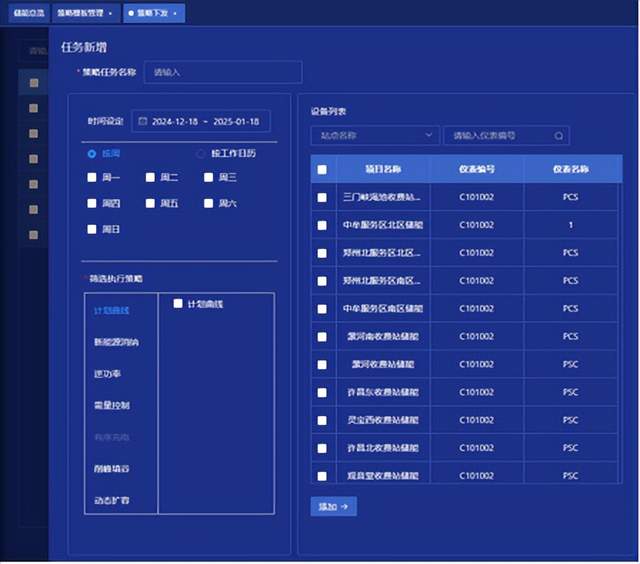This screenshot has width=640, height=564.
Task: Focus the 策略任务名称 input field
Action: [x=223, y=72]
